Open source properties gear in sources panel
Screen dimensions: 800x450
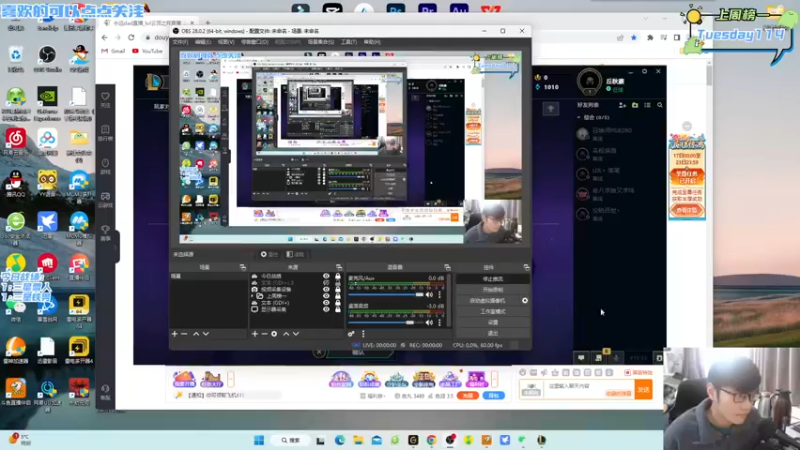pos(274,334)
